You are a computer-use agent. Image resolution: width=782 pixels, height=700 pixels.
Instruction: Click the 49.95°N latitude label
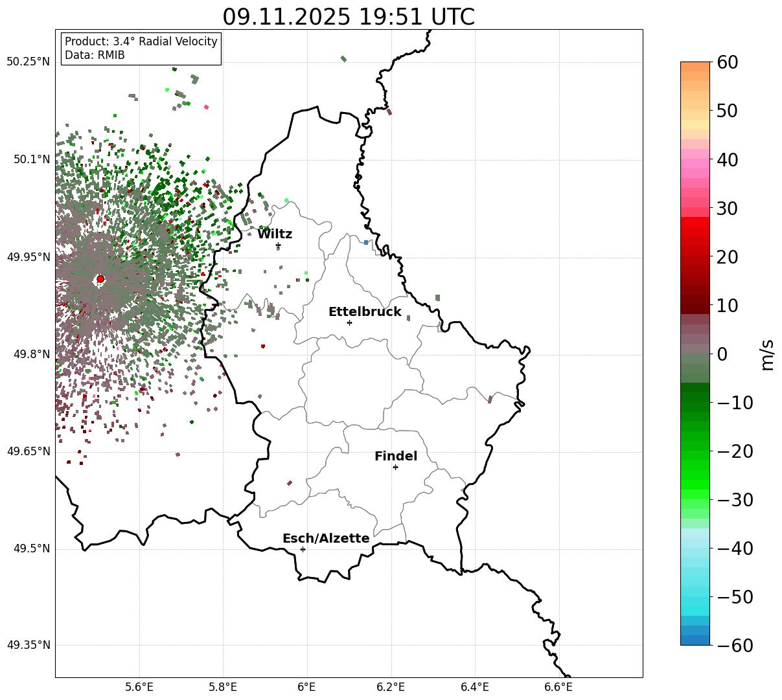click(x=28, y=257)
